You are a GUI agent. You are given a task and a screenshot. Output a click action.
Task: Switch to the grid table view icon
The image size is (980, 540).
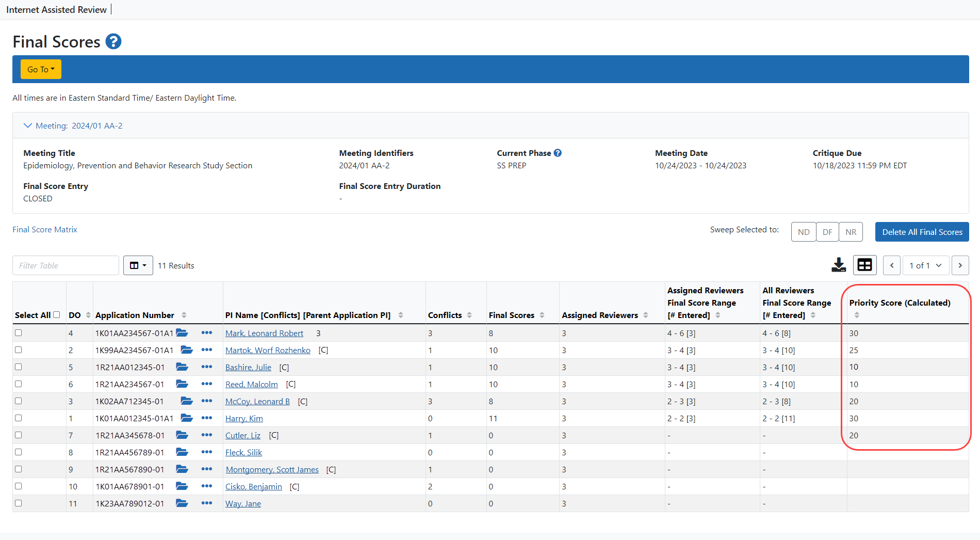point(865,265)
